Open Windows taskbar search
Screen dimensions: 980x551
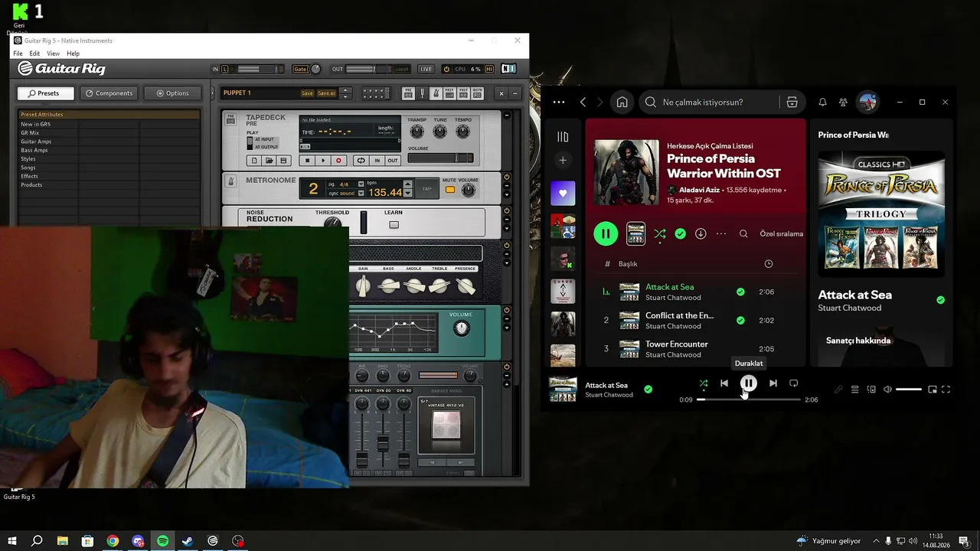tap(37, 541)
